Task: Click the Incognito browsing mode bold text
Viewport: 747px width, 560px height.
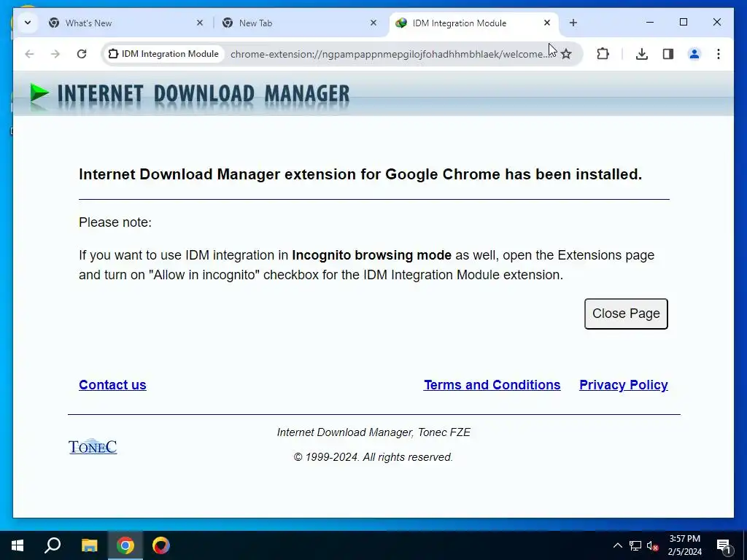Action: point(371,255)
